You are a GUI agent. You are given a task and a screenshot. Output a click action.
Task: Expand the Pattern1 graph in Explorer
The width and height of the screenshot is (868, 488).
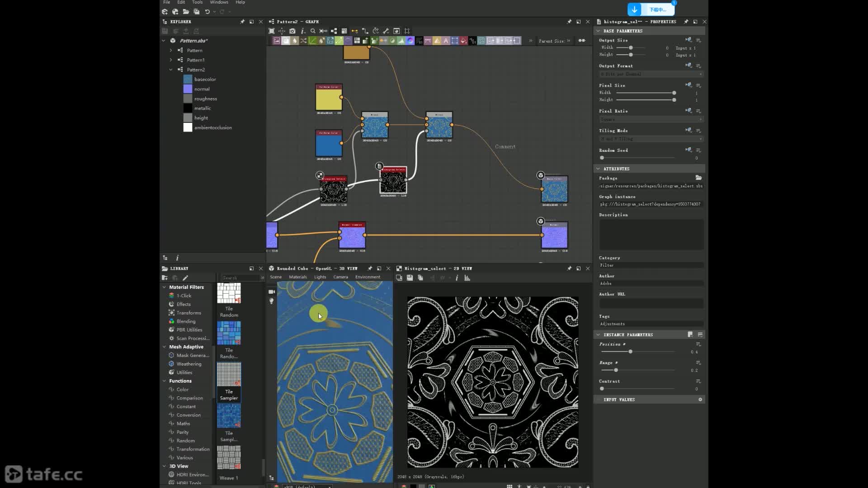tap(171, 60)
